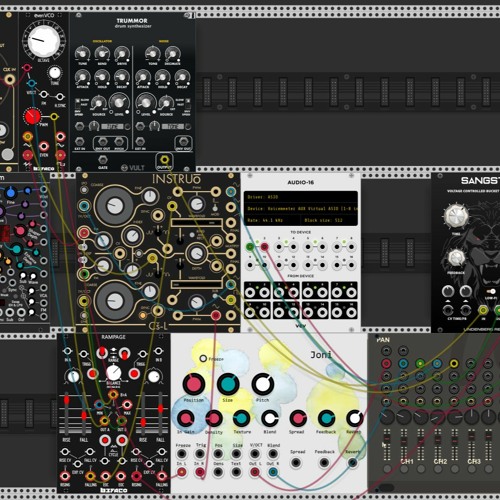
Task: Click the Sangster yellow IN jack
Action: point(483,310)
